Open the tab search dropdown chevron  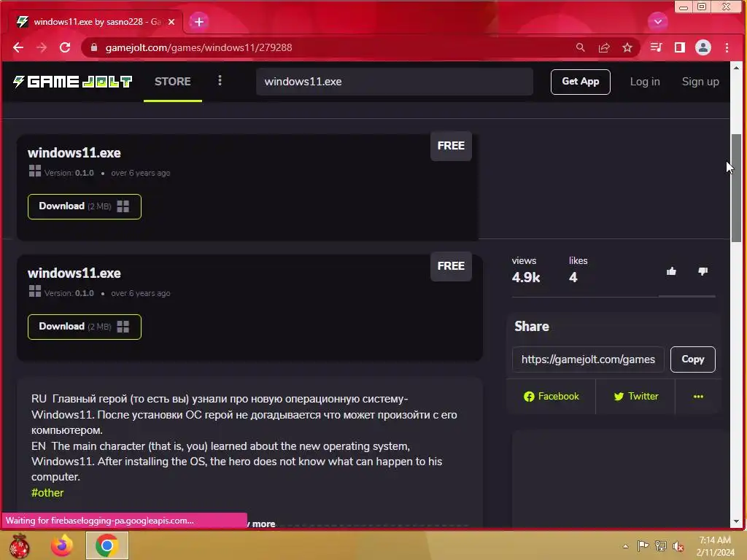click(658, 21)
